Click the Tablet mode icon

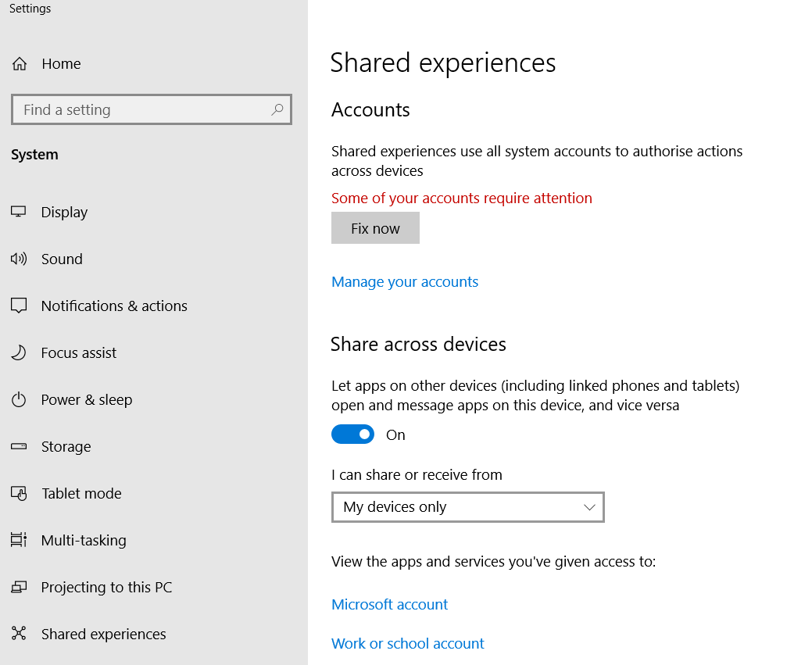[19, 493]
